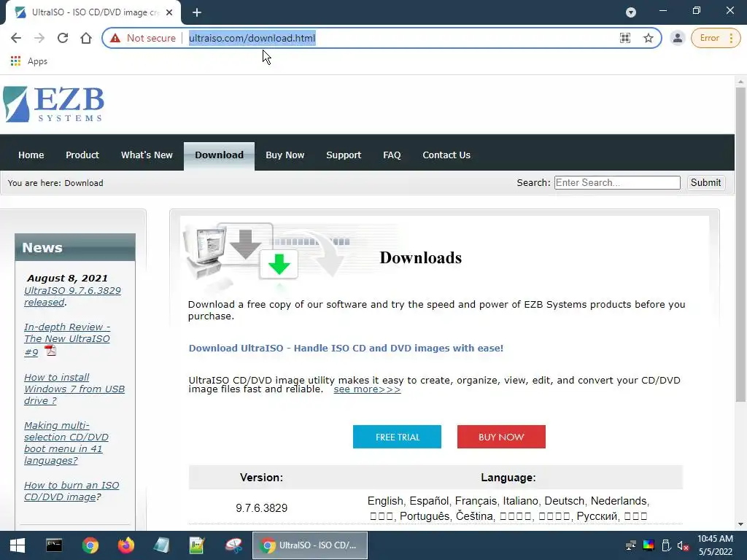
Task: Click the Submit search button
Action: click(705, 182)
